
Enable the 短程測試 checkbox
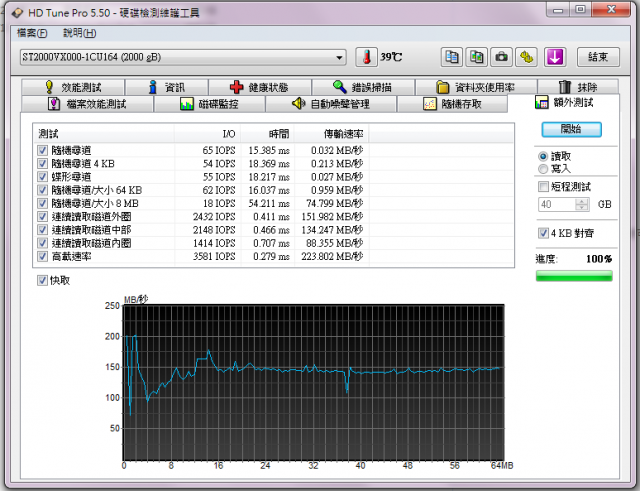(x=543, y=187)
